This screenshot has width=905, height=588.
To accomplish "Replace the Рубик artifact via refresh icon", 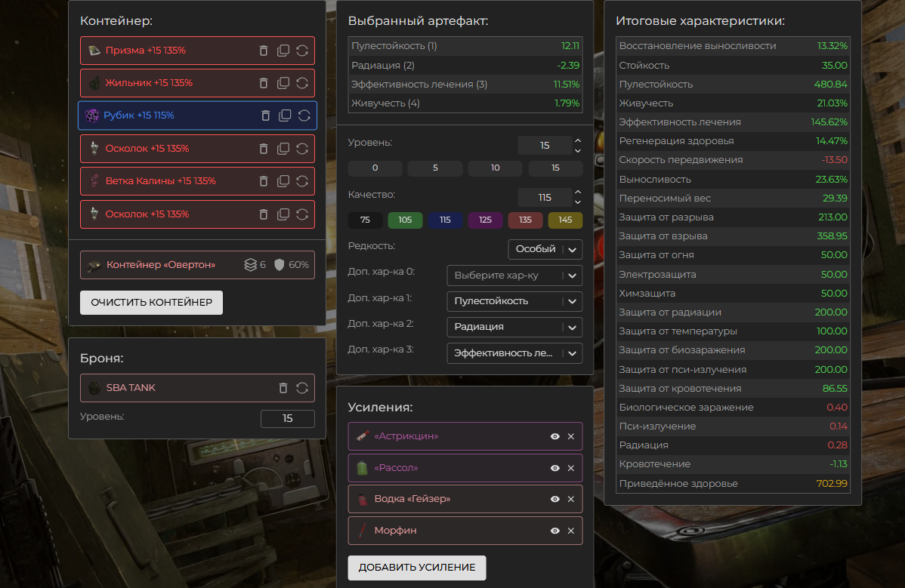I will click(x=304, y=116).
